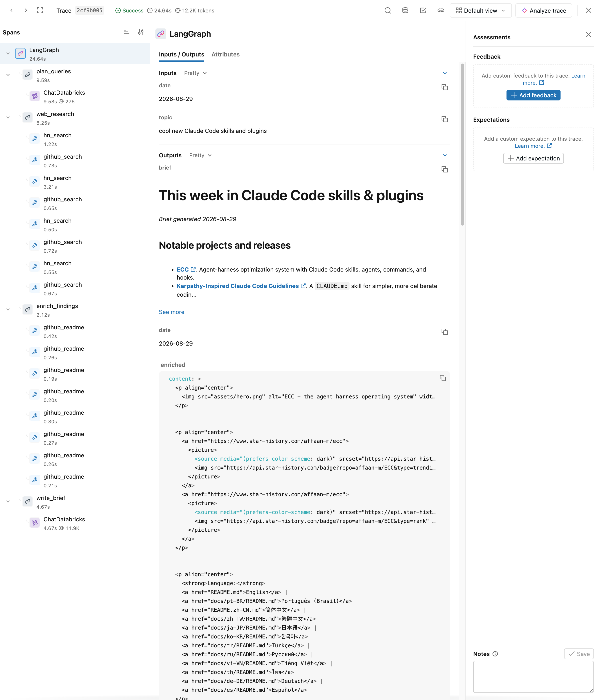The width and height of the screenshot is (601, 700).
Task: Go to previous trace arrow
Action: pyautogui.click(x=12, y=10)
